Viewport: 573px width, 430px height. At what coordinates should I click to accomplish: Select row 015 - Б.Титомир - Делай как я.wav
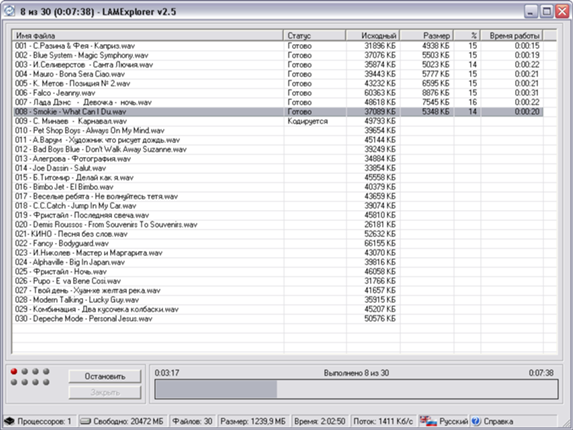point(278,178)
